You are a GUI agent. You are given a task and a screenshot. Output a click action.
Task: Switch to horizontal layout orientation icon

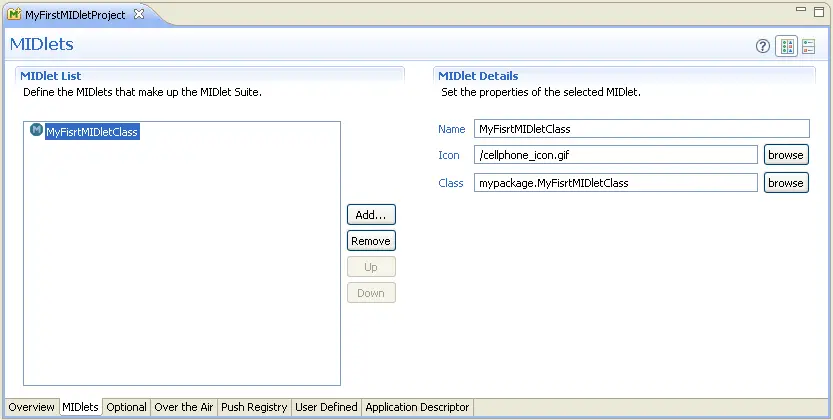pyautogui.click(x=787, y=47)
